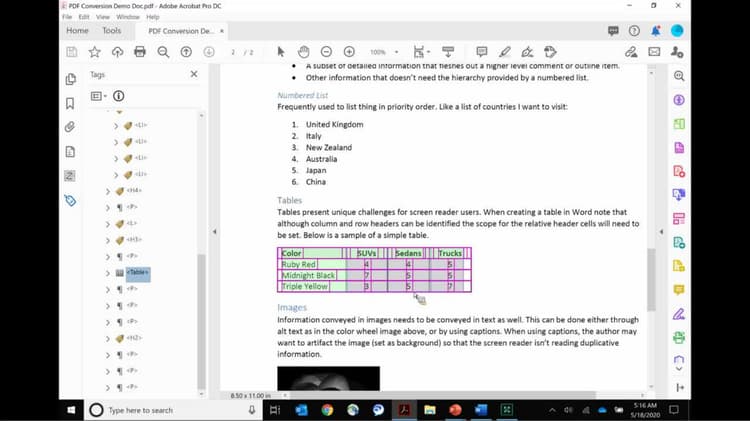
Task: Open the Sign document pen tool
Action: 527,52
